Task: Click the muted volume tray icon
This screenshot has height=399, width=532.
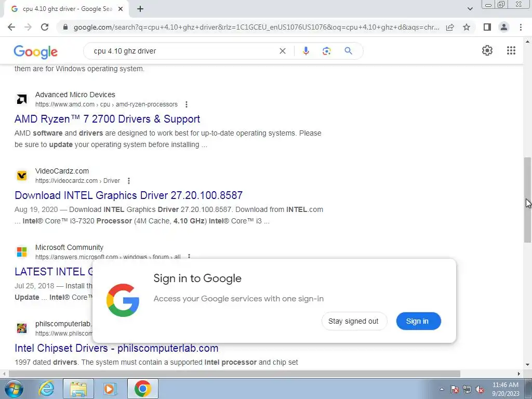Action: click(480, 390)
